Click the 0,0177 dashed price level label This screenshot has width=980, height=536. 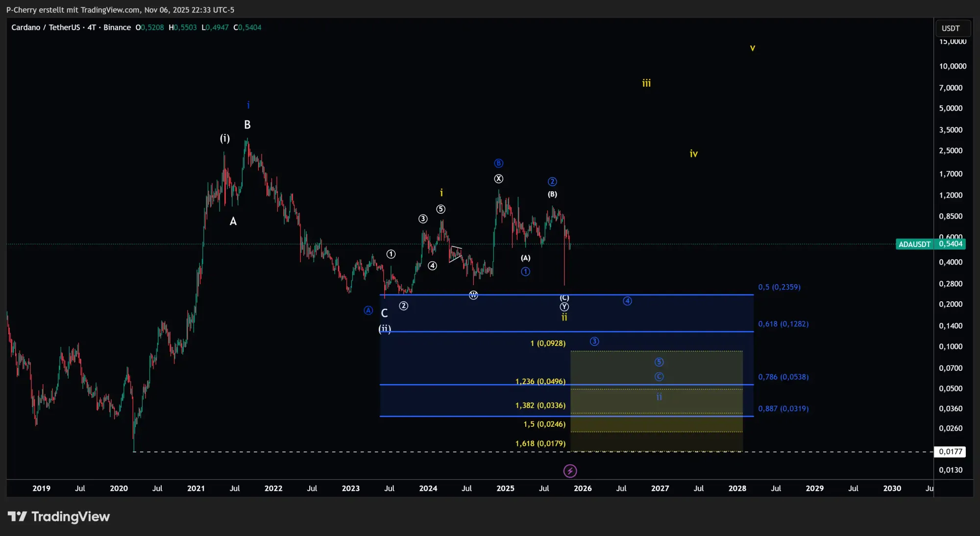(x=951, y=451)
